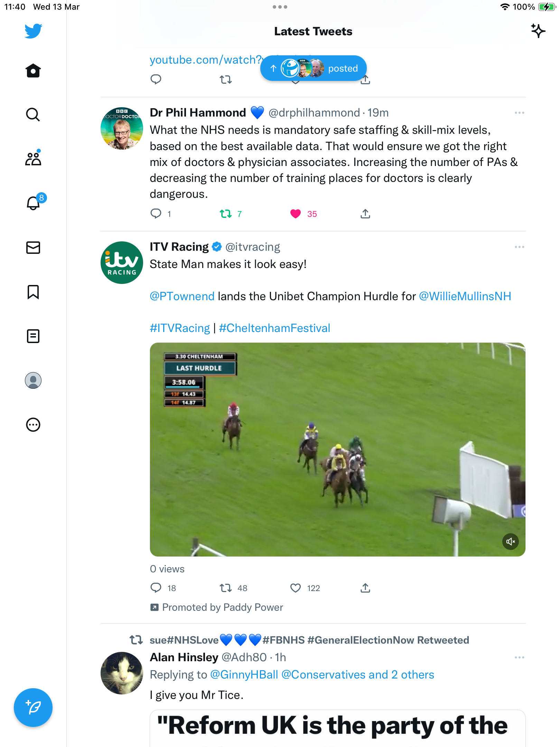Screen dimensions: 560x747
Task: Open the #CheltenhamFestival hashtag link
Action: [x=274, y=328]
